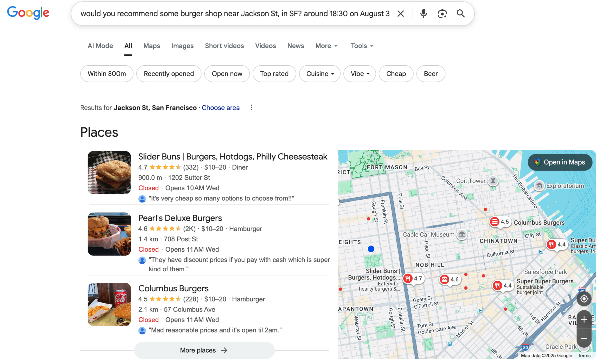616x364 pixels.
Task: Clear the search query with the X icon
Action: point(400,13)
